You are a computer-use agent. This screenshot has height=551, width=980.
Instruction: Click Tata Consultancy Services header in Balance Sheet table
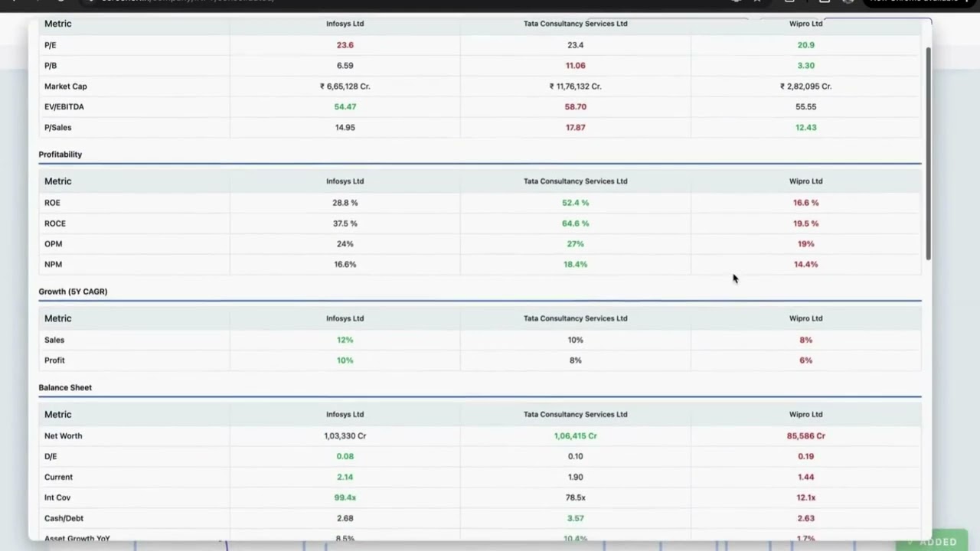point(576,415)
